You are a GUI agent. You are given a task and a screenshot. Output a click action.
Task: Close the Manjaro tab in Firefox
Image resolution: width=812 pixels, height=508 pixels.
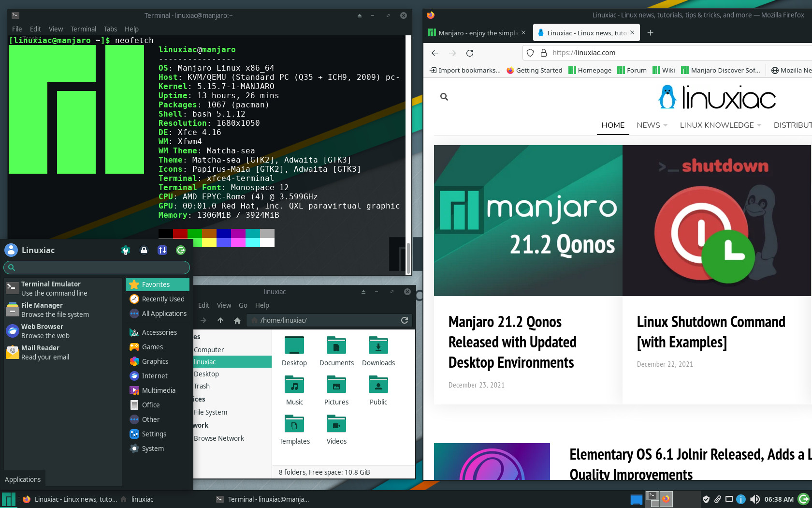[523, 33]
